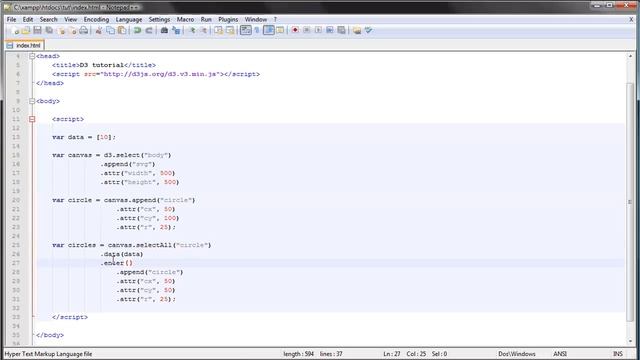Click line number 20 in margin

click(16, 200)
